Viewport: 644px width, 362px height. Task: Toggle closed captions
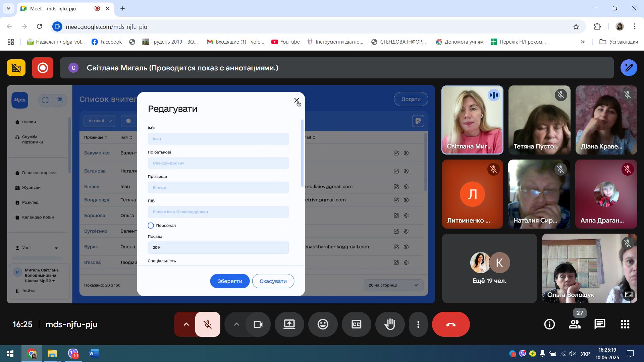coord(356,324)
